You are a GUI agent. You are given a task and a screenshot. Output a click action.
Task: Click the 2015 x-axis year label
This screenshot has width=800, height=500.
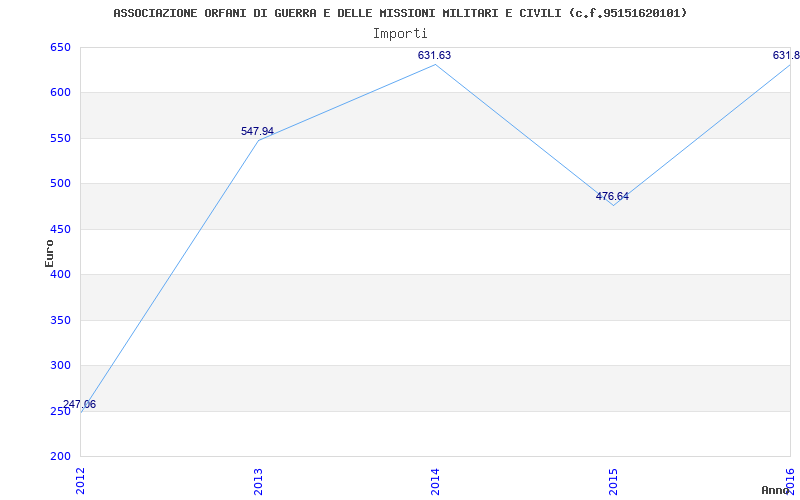coord(613,481)
